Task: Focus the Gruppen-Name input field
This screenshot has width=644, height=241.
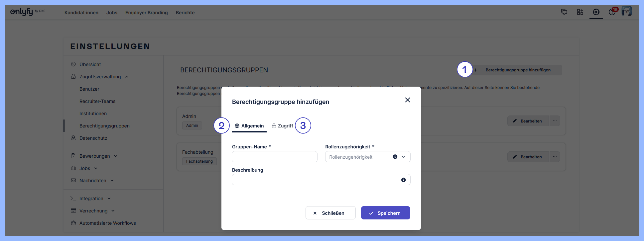Action: click(x=275, y=157)
